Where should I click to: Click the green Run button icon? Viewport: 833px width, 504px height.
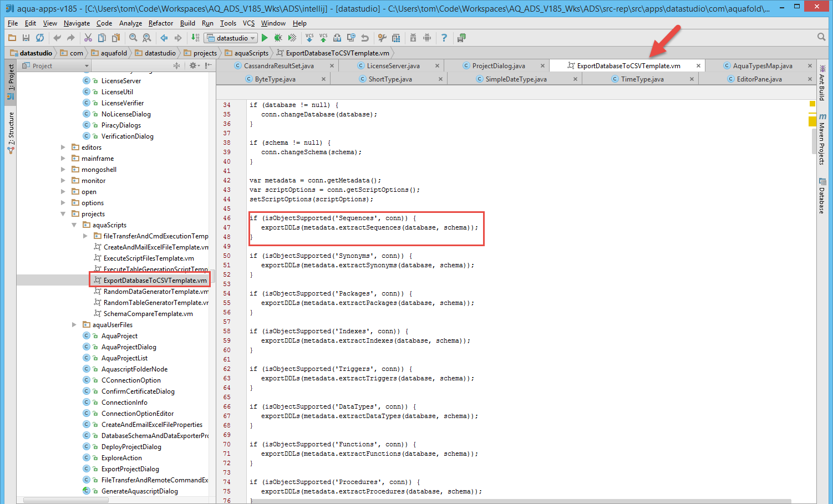click(265, 38)
